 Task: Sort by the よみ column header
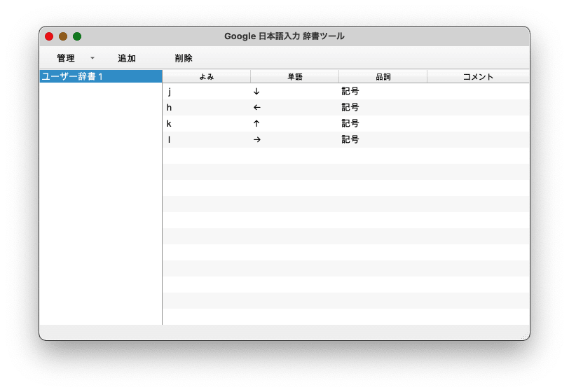point(207,76)
